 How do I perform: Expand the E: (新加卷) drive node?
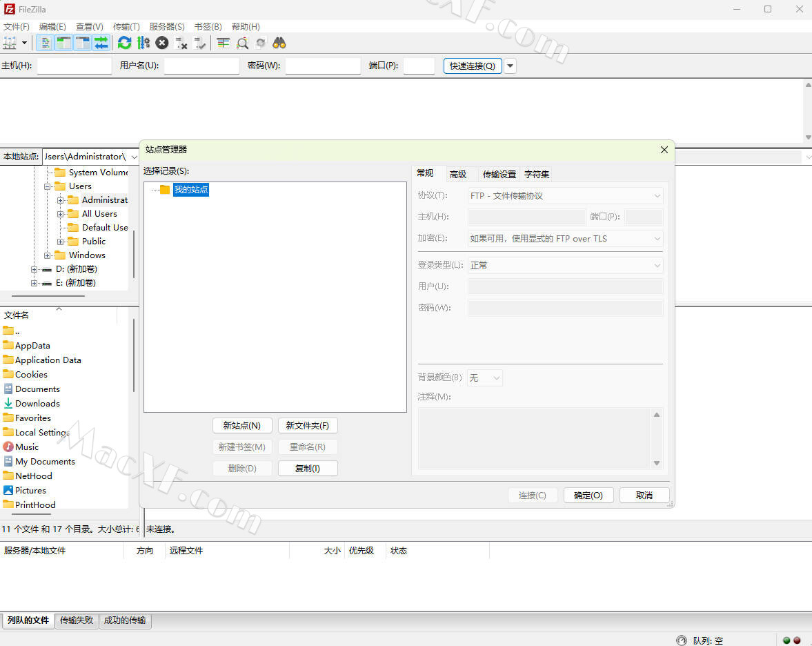34,284
